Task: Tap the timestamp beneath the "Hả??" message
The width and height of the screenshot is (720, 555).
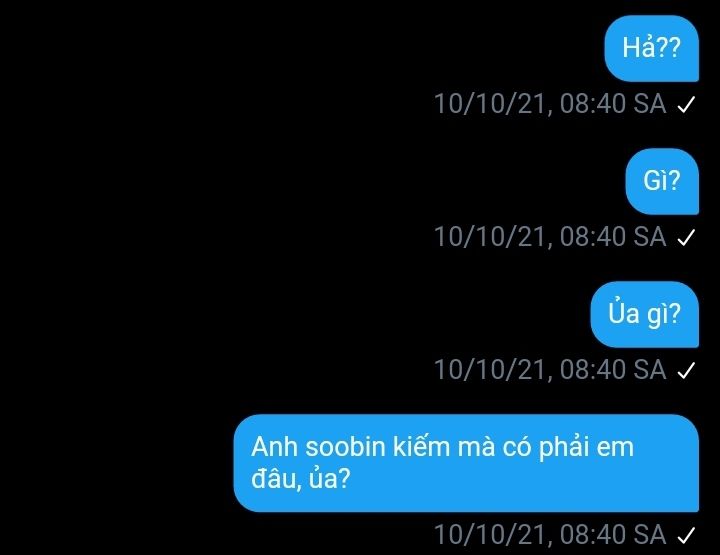Action: click(550, 104)
